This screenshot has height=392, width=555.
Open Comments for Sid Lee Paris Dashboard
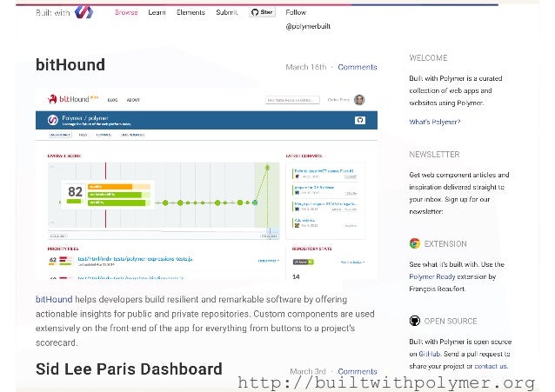[x=358, y=371]
